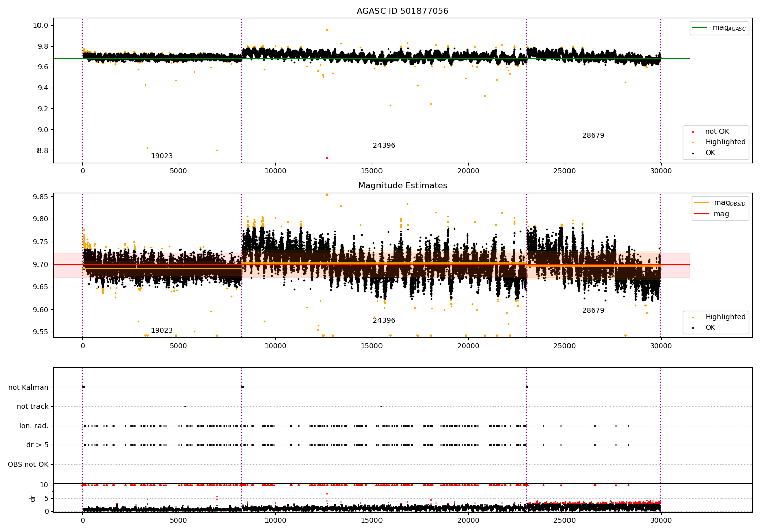The image size is (760, 532).
Task: Click the 30000 x-tick of bottom plot
Action: coord(661,521)
